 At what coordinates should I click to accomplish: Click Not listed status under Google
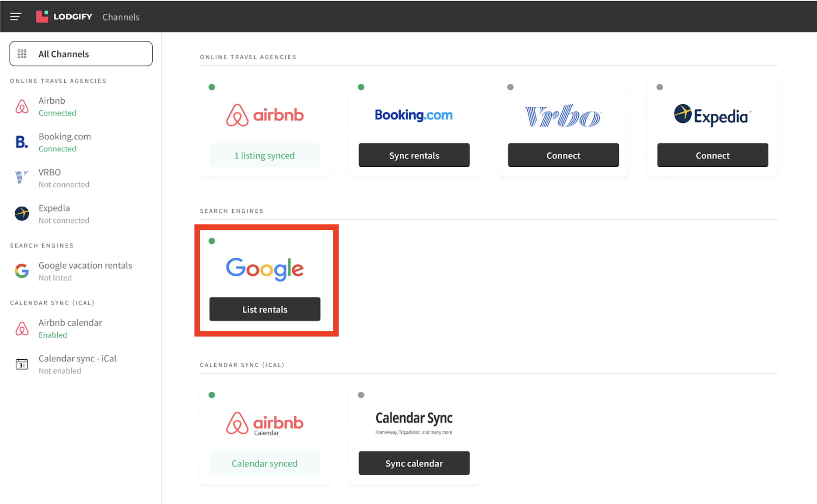[55, 278]
